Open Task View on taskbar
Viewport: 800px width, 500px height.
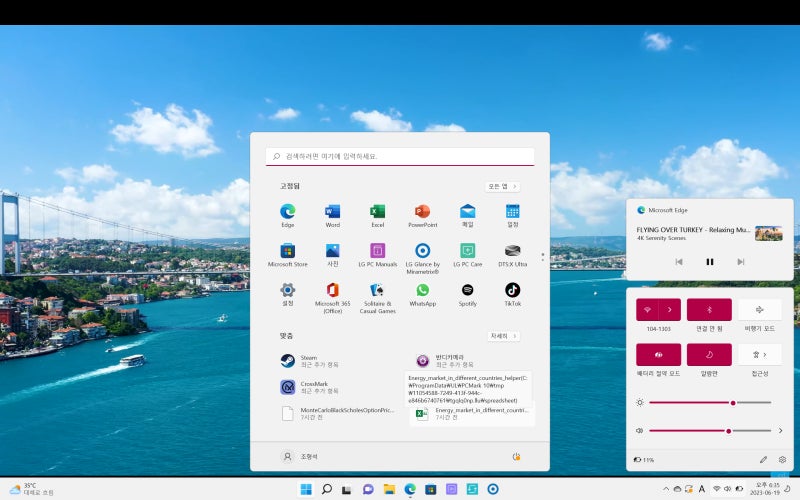(347, 489)
